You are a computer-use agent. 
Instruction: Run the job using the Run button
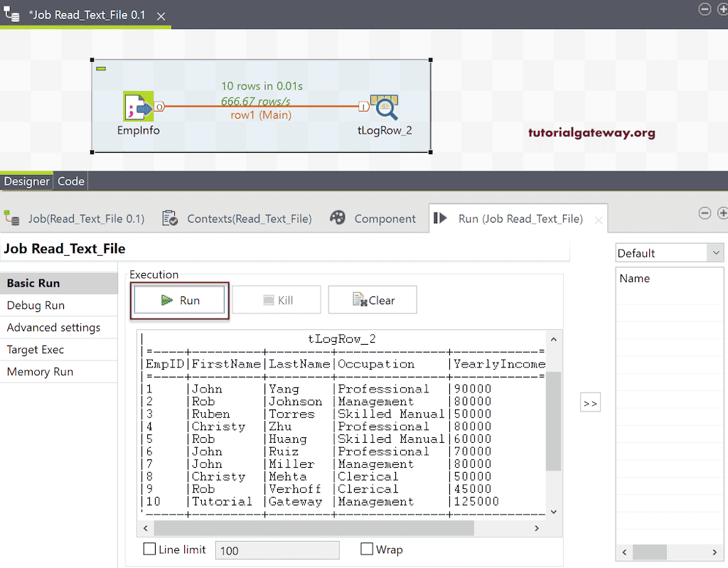180,299
